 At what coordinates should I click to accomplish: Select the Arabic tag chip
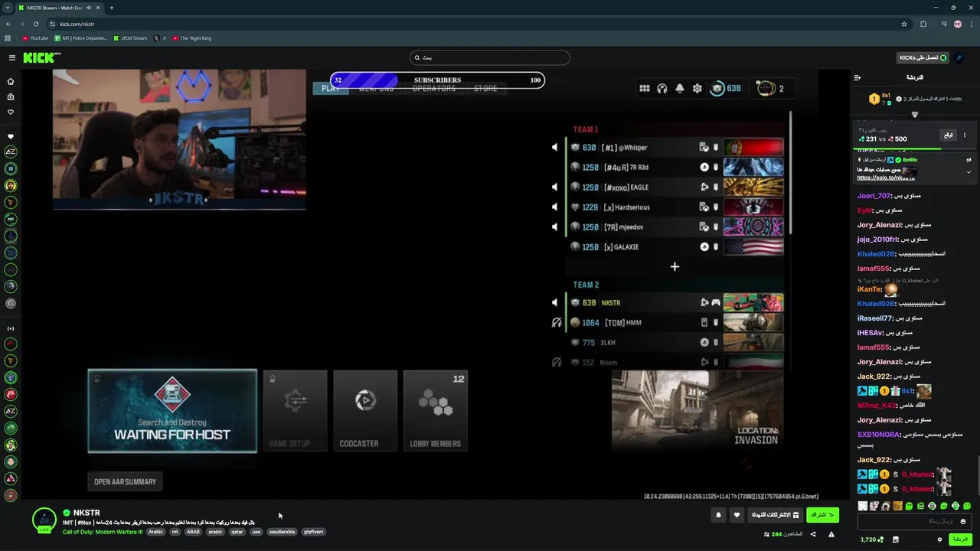click(x=156, y=532)
